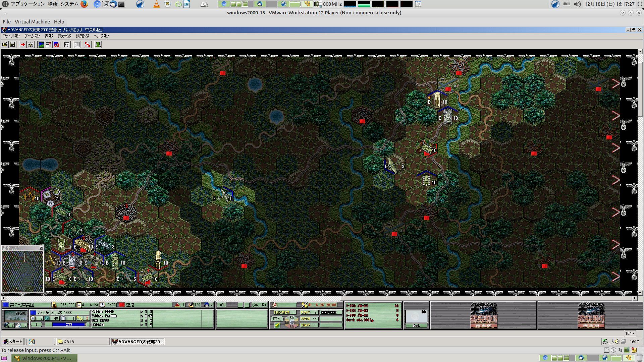The height and width of the screenshot is (362, 644).
Task: Open the camera screenshot launcher in top panel
Action: click(x=105, y=4)
